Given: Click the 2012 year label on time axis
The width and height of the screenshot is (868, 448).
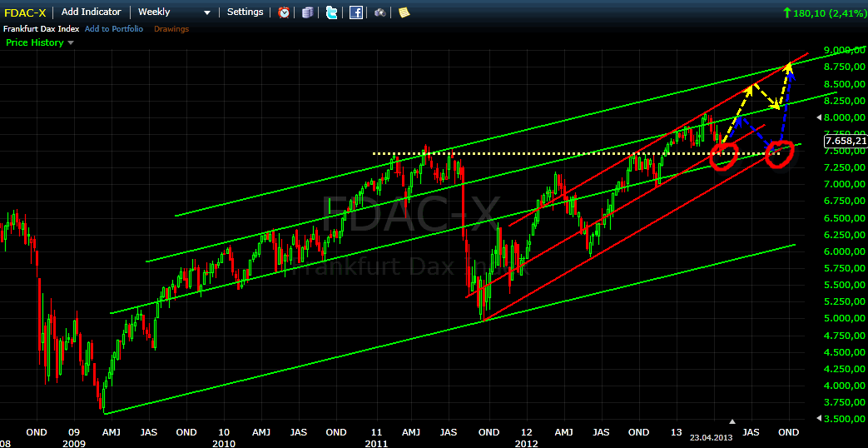Looking at the screenshot, I should pos(525,443).
